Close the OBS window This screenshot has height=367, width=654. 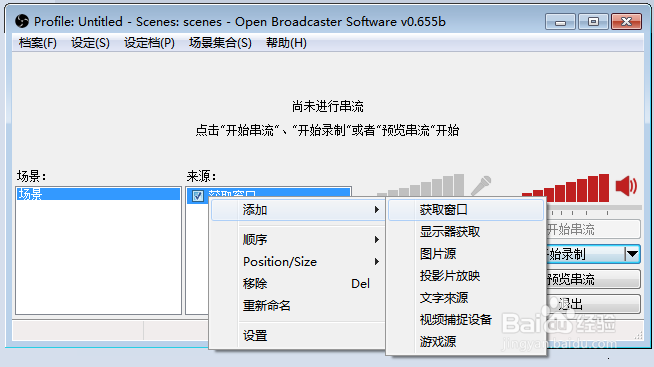(x=626, y=22)
